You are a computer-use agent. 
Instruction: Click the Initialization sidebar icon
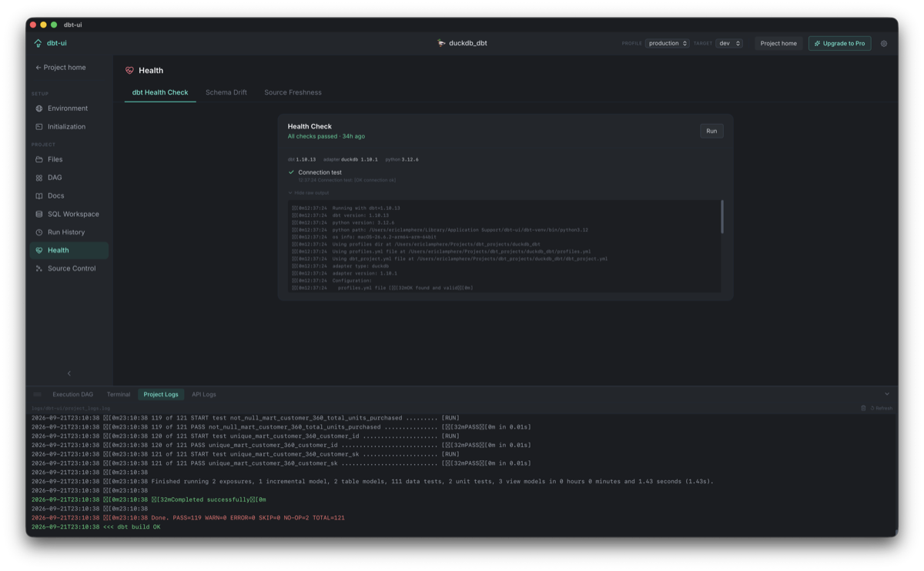[x=39, y=127]
